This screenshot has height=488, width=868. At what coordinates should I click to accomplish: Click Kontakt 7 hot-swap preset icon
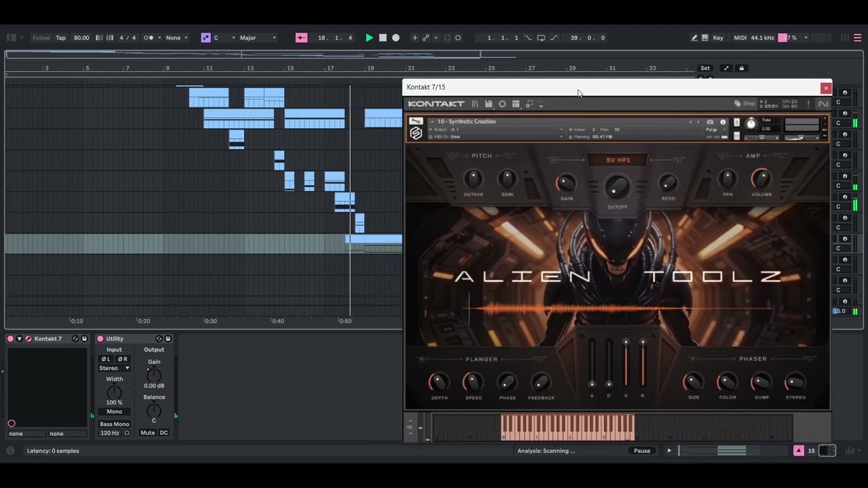tap(75, 339)
